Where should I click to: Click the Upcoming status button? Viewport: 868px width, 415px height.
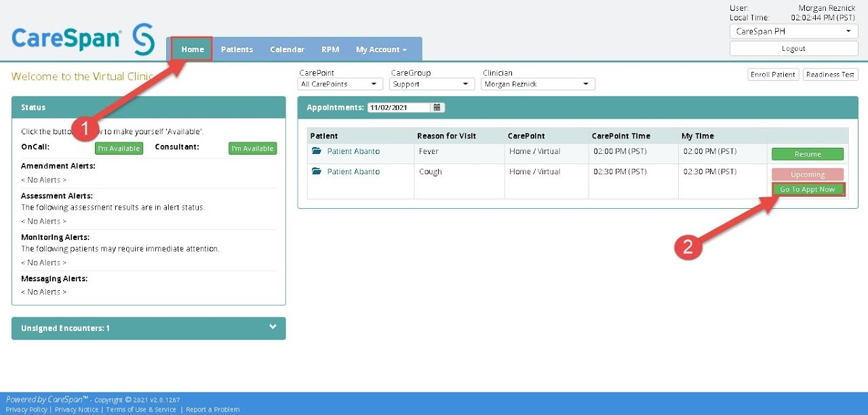point(808,174)
